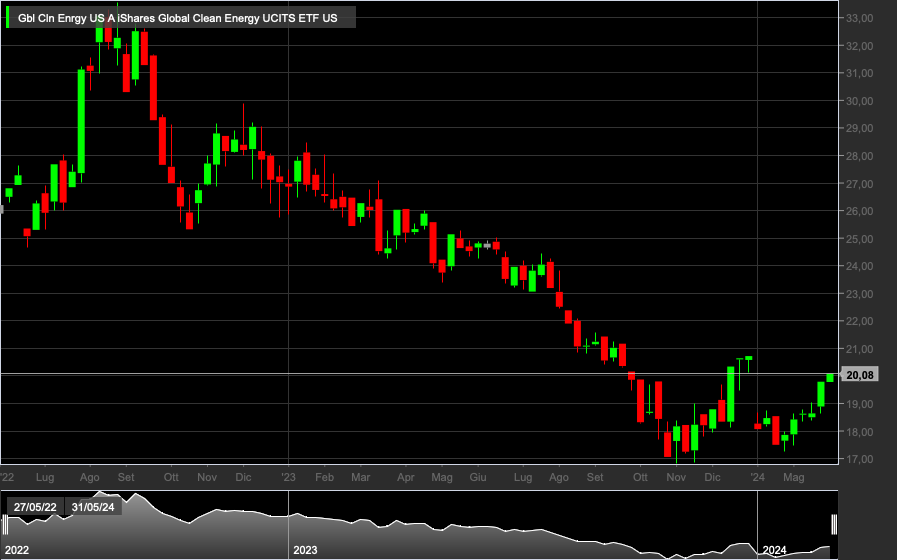Image resolution: width=897 pixels, height=560 pixels.
Task: Click the 26,00 price axis label
Action: click(859, 211)
